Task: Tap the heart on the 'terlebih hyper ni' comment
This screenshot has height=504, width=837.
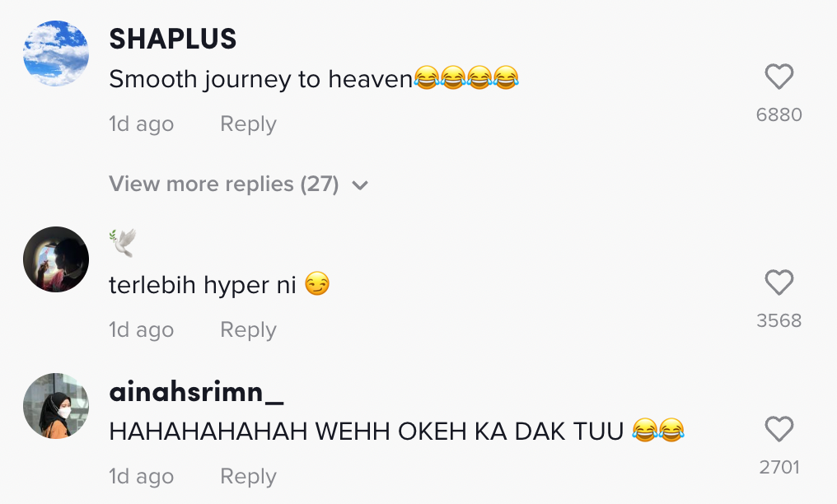Action: click(x=779, y=283)
